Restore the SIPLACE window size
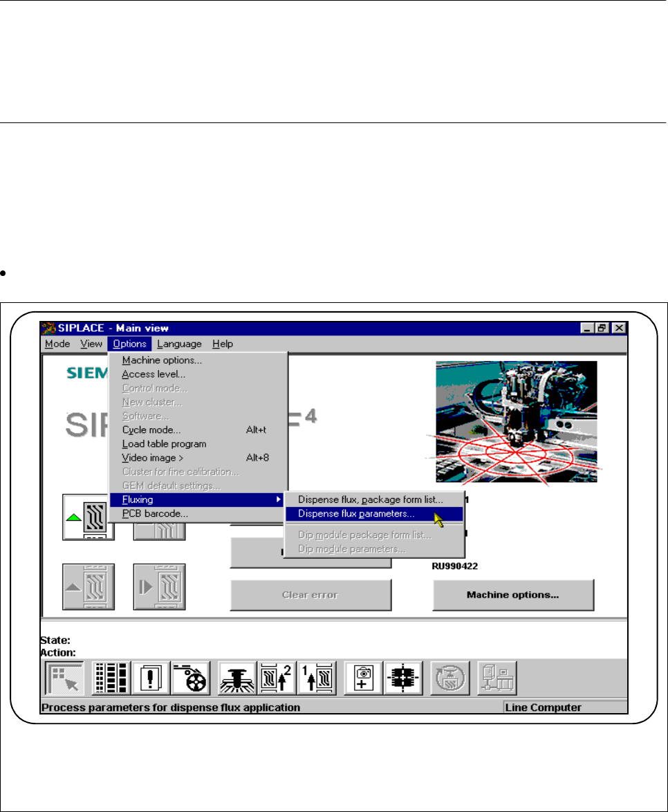668x812 pixels. (602, 329)
